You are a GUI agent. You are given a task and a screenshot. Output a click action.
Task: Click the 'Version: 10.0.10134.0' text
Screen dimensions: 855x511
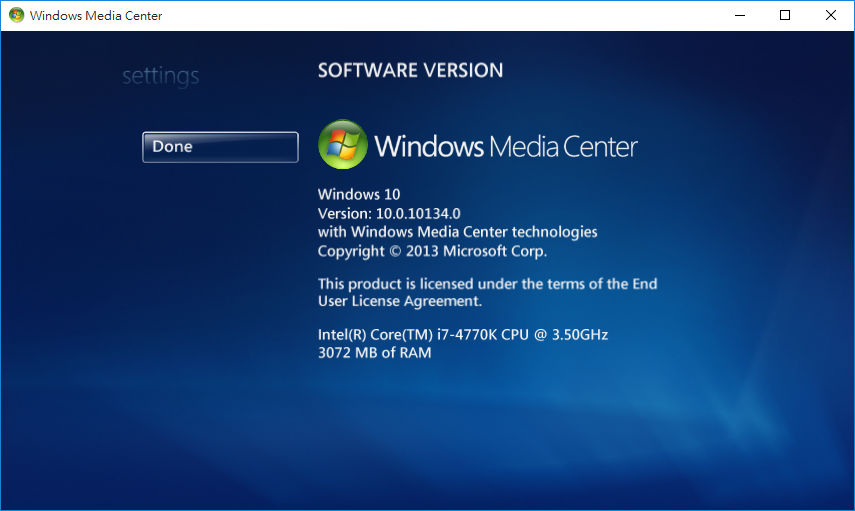tap(389, 213)
